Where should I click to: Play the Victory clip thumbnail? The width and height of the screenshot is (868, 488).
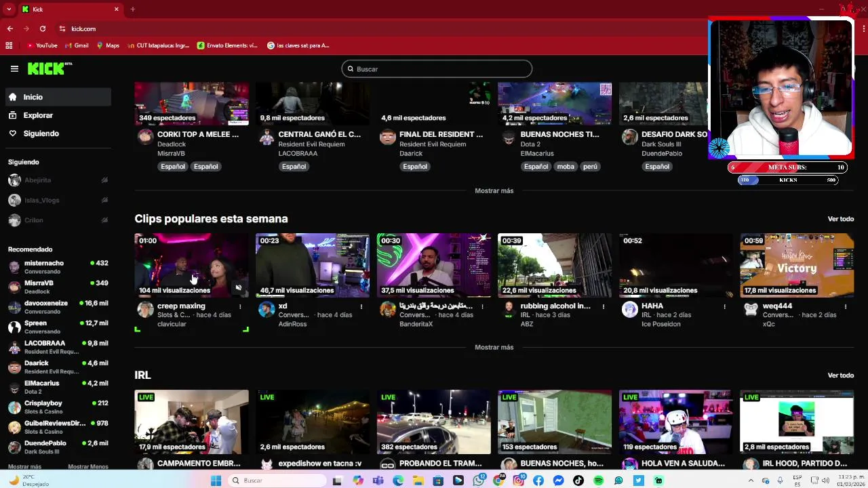pyautogui.click(x=797, y=265)
